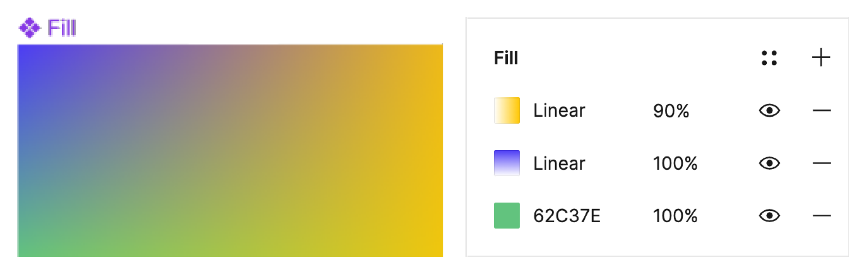Hide the yellow Linear gradient fill
Screen dimensions: 868x274
[x=769, y=111]
